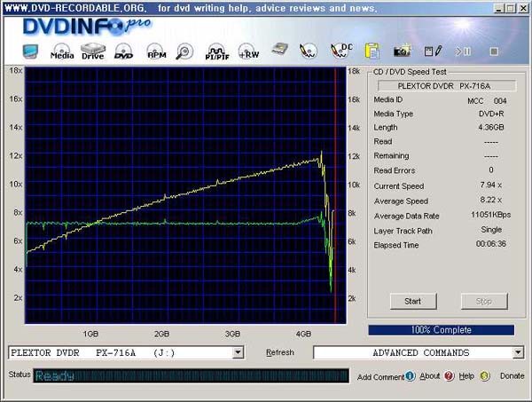This screenshot has width=532, height=402.
Task: Take a screenshot with camera icon
Action: point(403,51)
